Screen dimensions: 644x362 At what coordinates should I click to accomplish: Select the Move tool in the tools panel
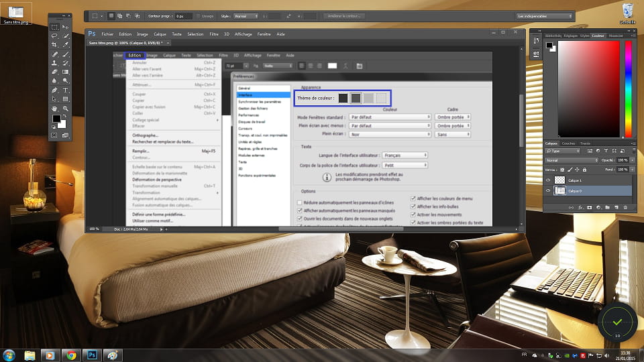point(66,27)
